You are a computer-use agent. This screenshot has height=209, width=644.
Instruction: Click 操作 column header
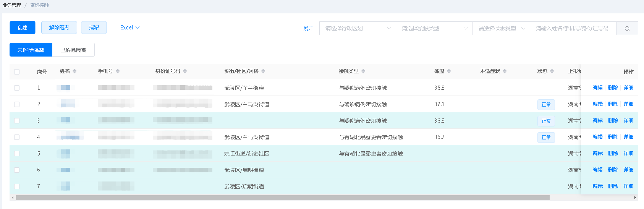tap(628, 71)
